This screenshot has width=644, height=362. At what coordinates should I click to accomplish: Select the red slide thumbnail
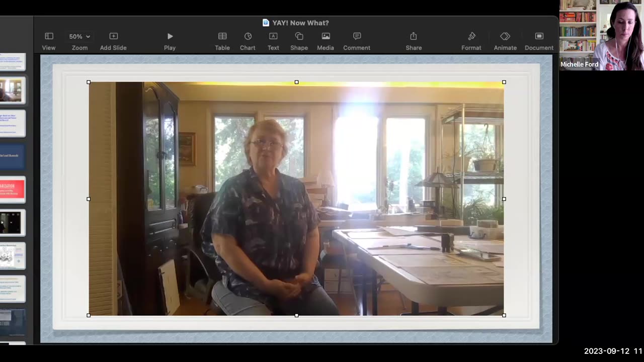click(x=13, y=189)
